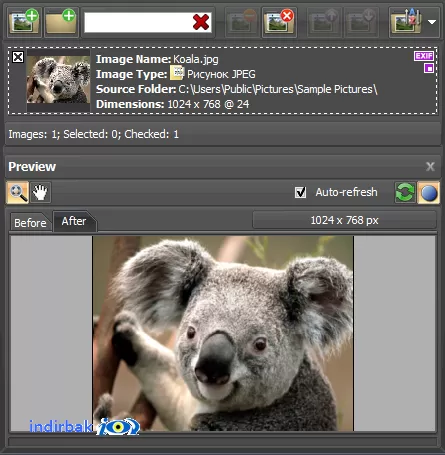Click the Add Images icon
This screenshot has width=445, height=455.
pyautogui.click(x=24, y=22)
